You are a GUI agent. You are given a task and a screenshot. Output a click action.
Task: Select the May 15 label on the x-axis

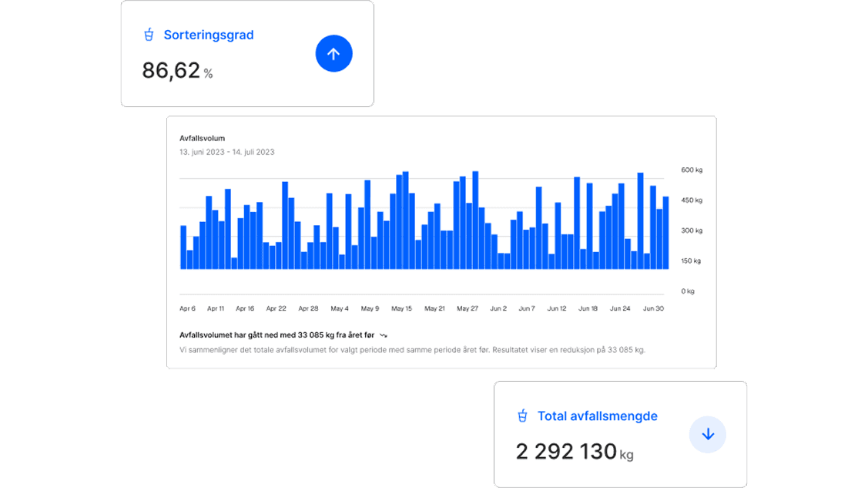pos(401,308)
